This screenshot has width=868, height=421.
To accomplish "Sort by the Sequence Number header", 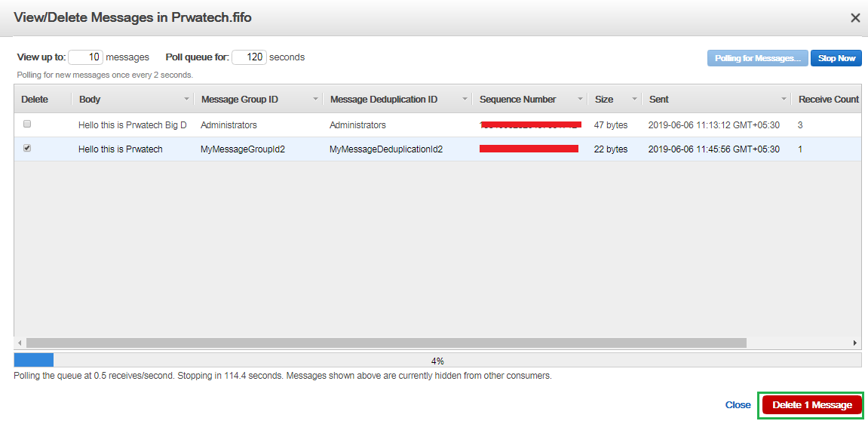I will [x=517, y=100].
